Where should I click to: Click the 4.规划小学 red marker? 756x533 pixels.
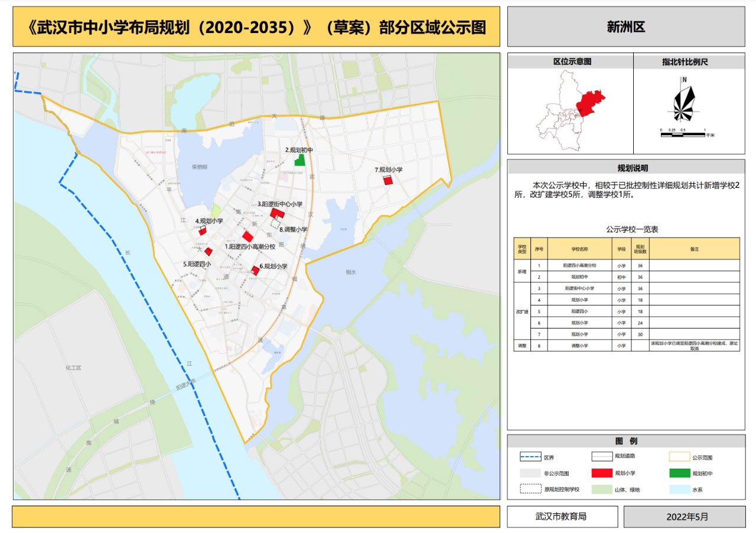point(202,231)
